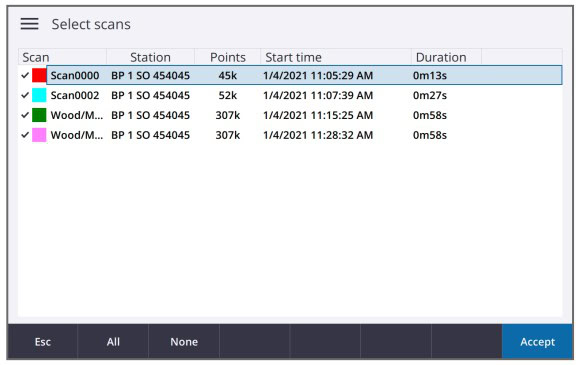The height and width of the screenshot is (365, 580).
Task: Click the 0m13s duration value
Action: coord(430,75)
